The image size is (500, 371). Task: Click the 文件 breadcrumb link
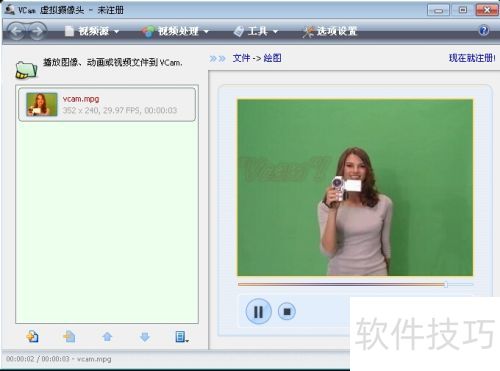click(x=241, y=58)
